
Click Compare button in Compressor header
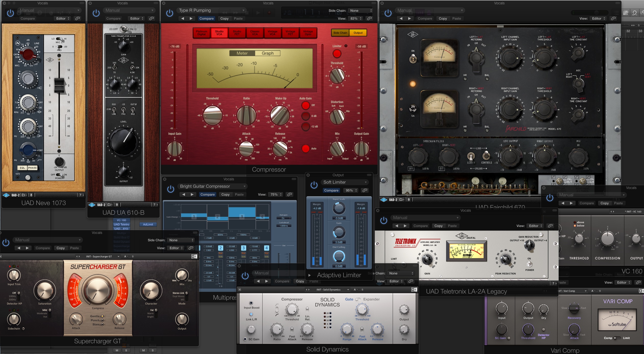click(206, 18)
